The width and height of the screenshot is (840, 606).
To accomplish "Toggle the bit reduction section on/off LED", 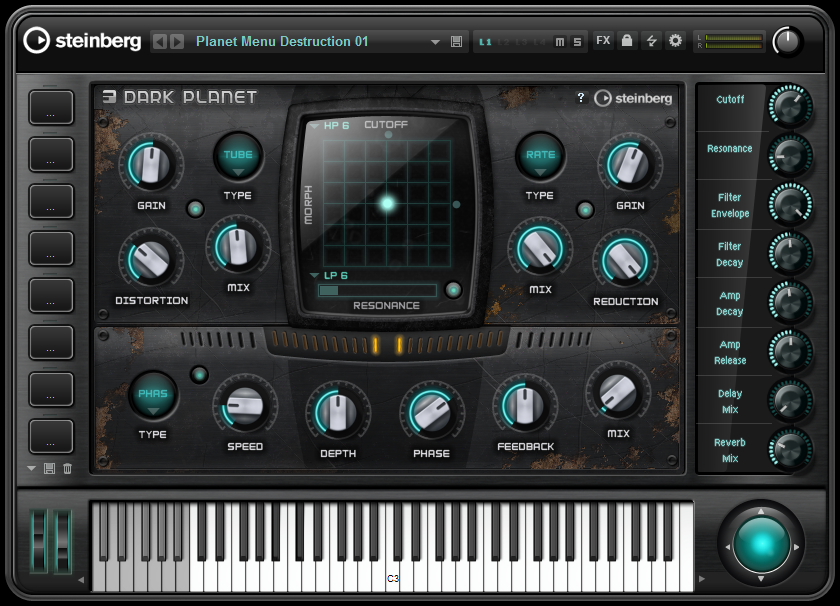I will click(x=585, y=210).
